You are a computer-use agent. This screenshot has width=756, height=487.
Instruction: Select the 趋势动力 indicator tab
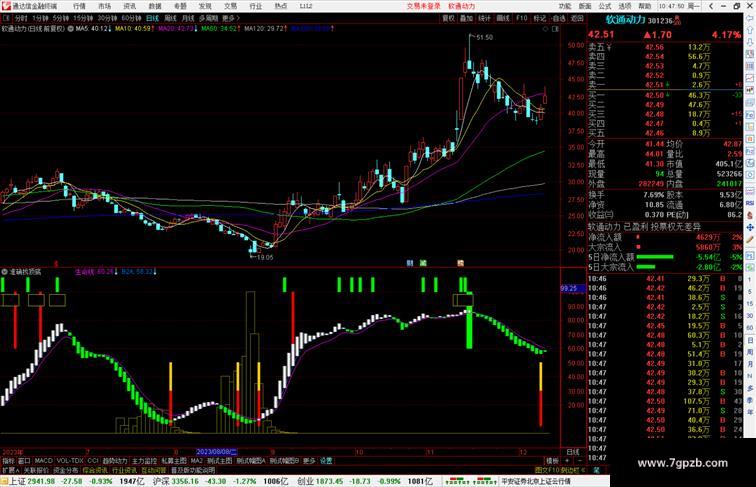[115, 461]
